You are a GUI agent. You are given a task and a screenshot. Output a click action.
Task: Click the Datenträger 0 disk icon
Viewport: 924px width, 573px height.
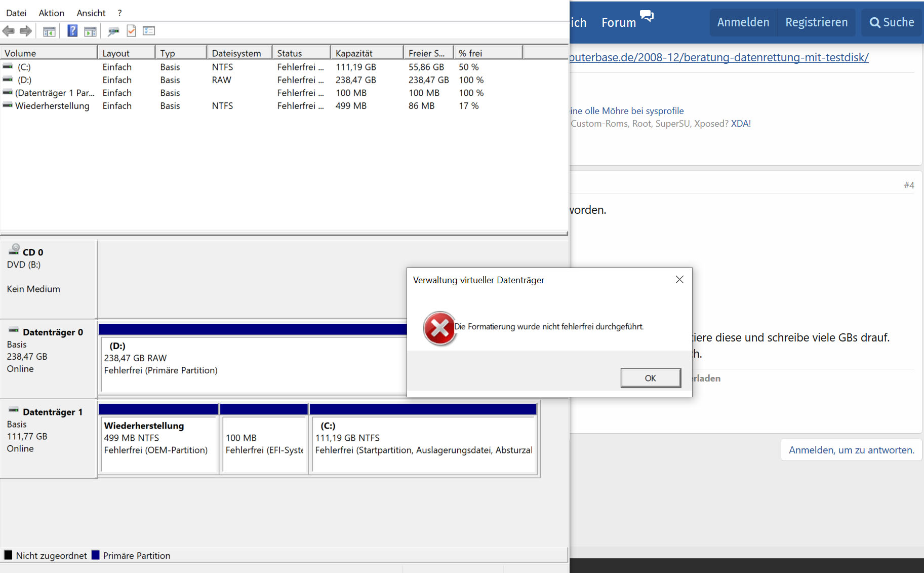[x=14, y=330]
